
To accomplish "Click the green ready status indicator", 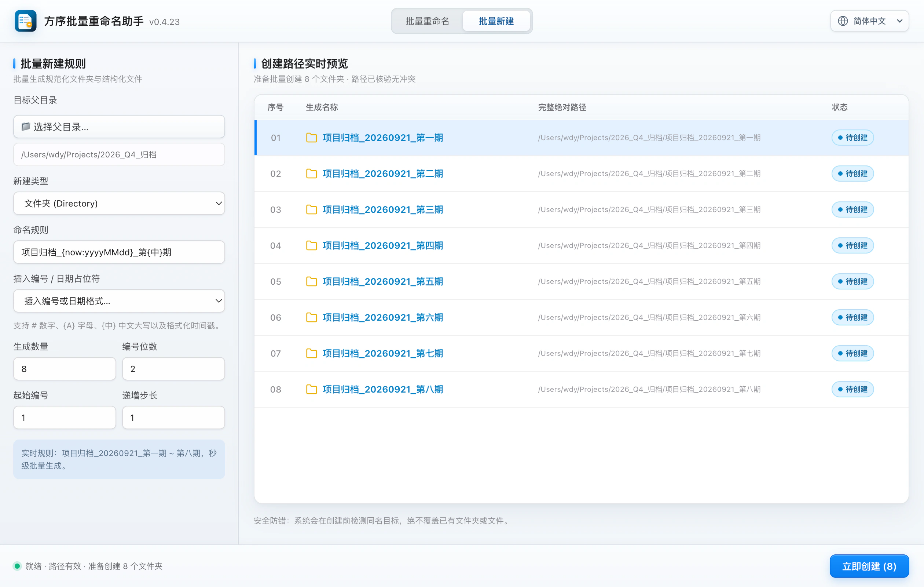I will [17, 566].
